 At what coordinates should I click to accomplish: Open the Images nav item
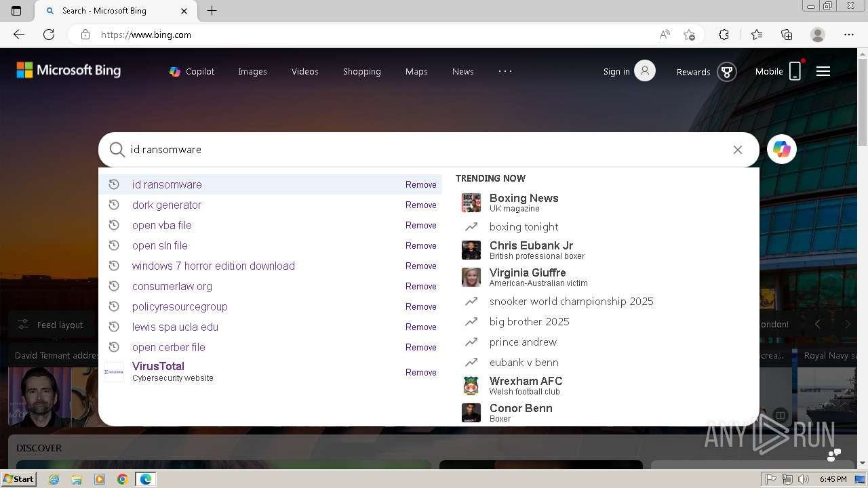tap(252, 71)
